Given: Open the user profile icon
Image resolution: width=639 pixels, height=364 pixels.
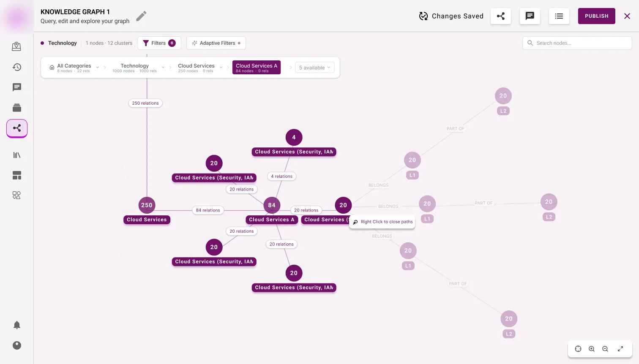Looking at the screenshot, I should [16, 345].
